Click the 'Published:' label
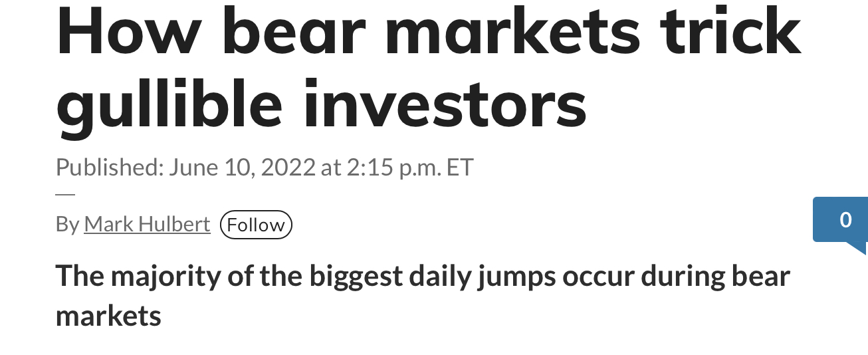This screenshot has height=355, width=868. coord(109,166)
